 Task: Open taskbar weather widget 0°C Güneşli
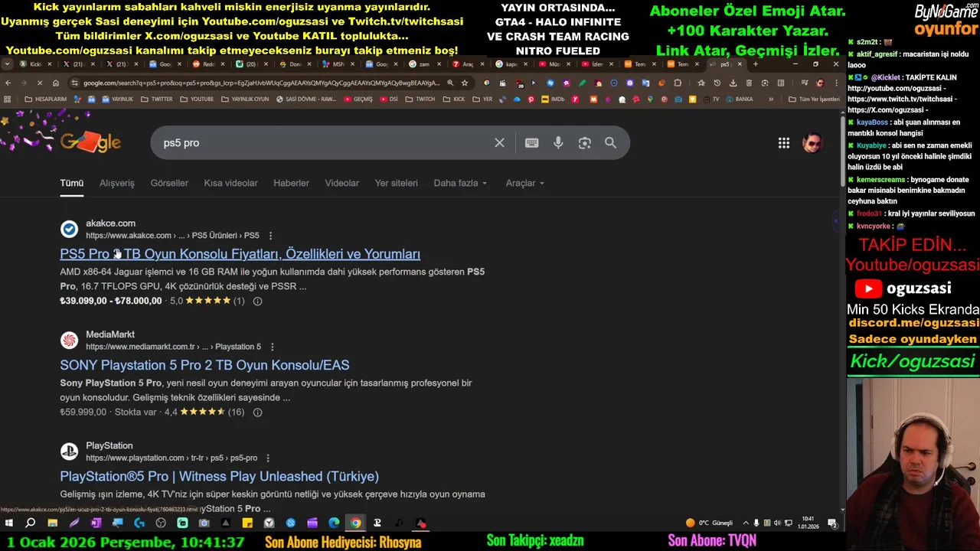pos(710,523)
